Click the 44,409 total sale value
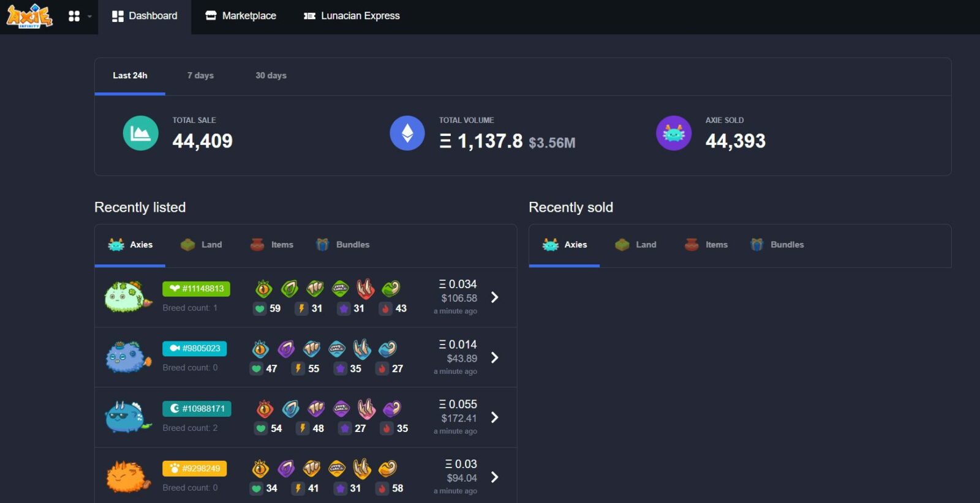The width and height of the screenshot is (980, 503). pyautogui.click(x=203, y=141)
